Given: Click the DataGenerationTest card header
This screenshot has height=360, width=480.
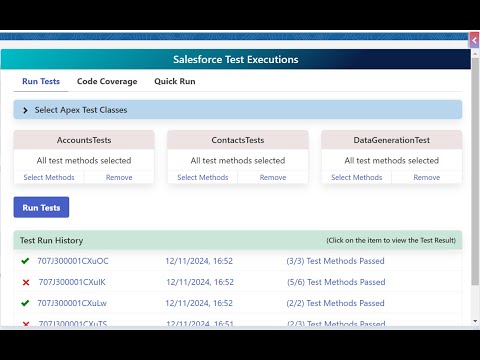Looking at the screenshot, I should click(392, 140).
